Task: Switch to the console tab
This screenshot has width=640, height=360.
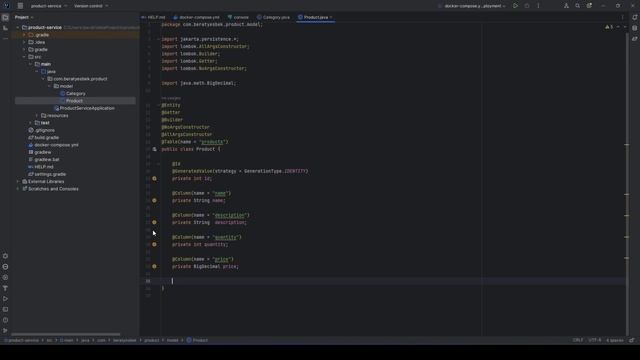Action: (x=238, y=18)
